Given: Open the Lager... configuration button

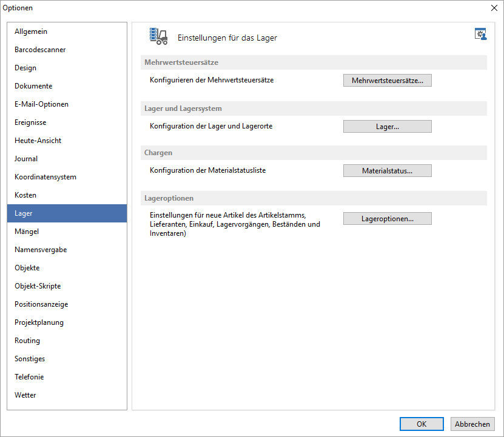Looking at the screenshot, I should point(388,127).
